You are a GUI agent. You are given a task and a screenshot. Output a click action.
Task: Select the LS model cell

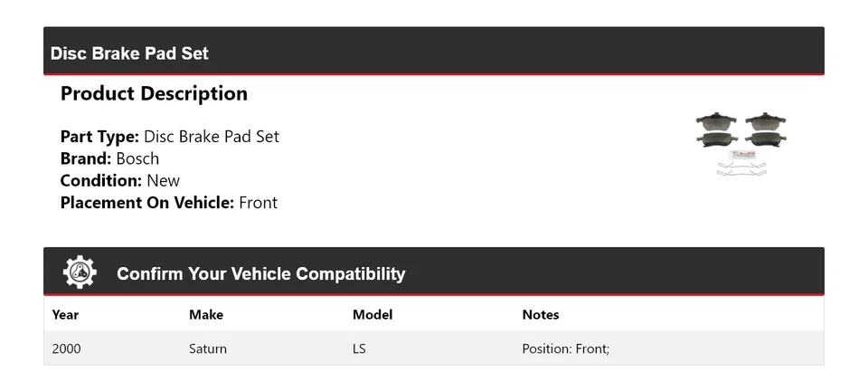pos(359,349)
